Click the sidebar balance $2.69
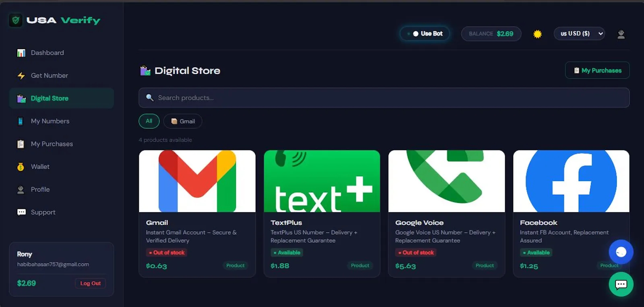This screenshot has width=644, height=307. point(27,283)
